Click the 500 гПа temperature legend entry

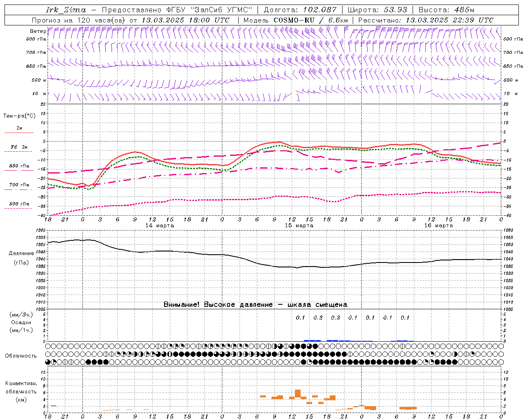[x=19, y=204]
